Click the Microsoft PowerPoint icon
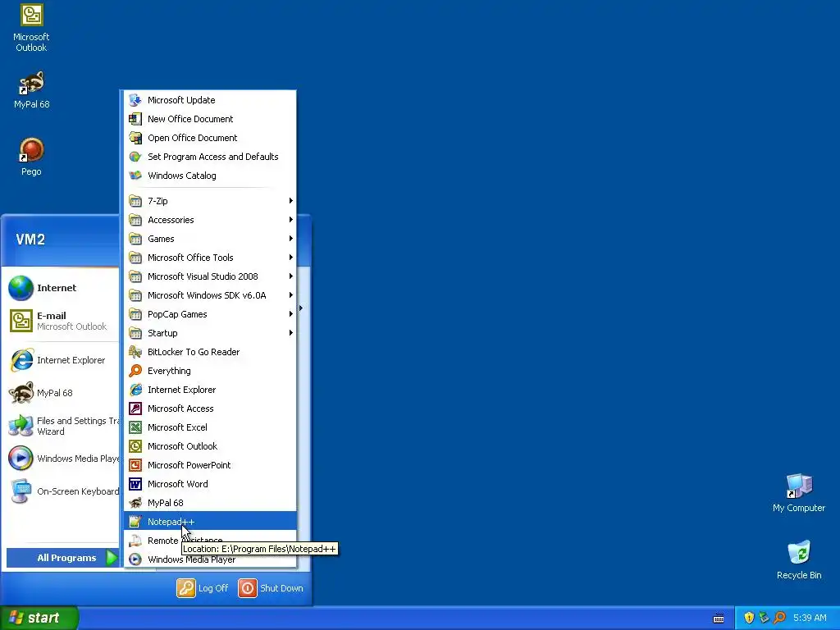This screenshot has height=630, width=840. point(135,465)
